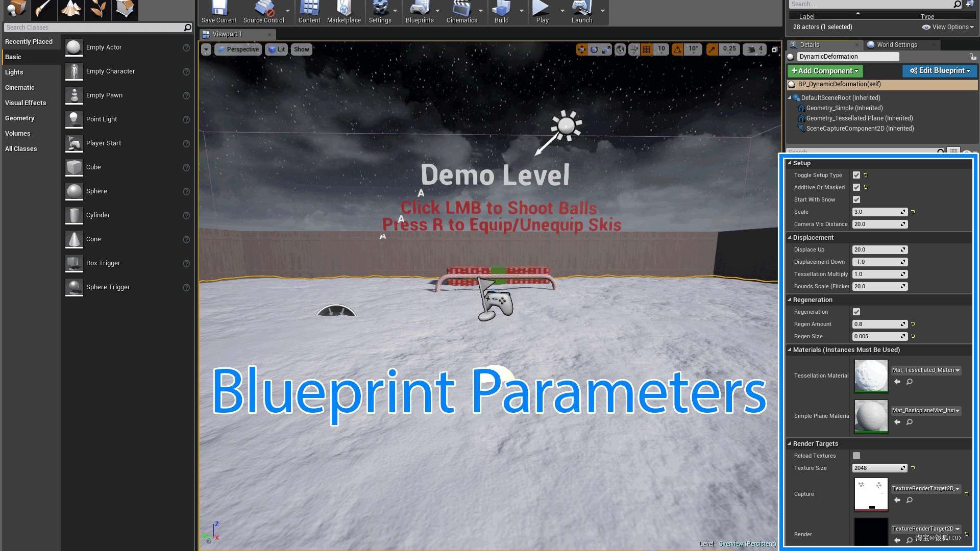Toggle rotation snapping triangle icon
This screenshot has height=551, width=980.
[x=677, y=49]
